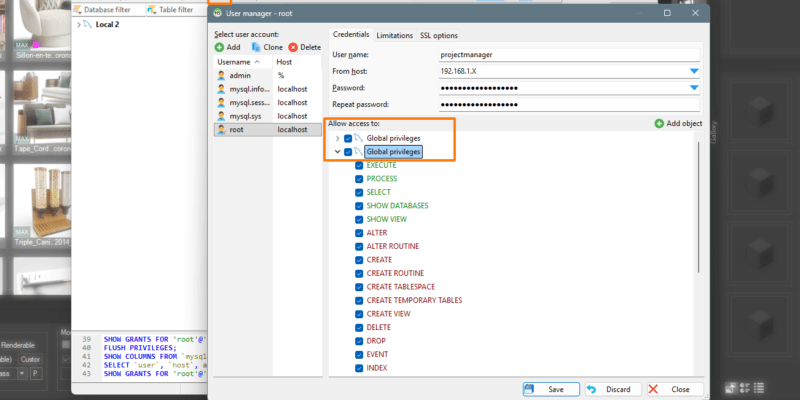Toggle first Global privileges checkbox

tap(348, 138)
